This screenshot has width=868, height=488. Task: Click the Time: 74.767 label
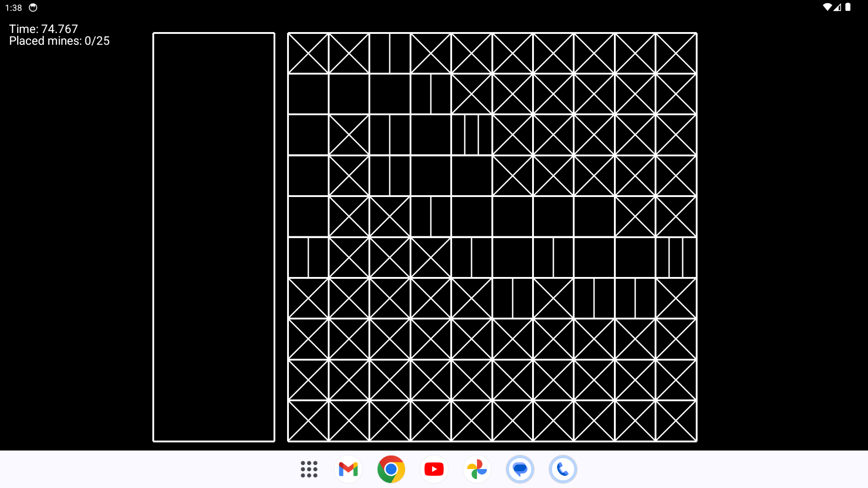coord(43,29)
